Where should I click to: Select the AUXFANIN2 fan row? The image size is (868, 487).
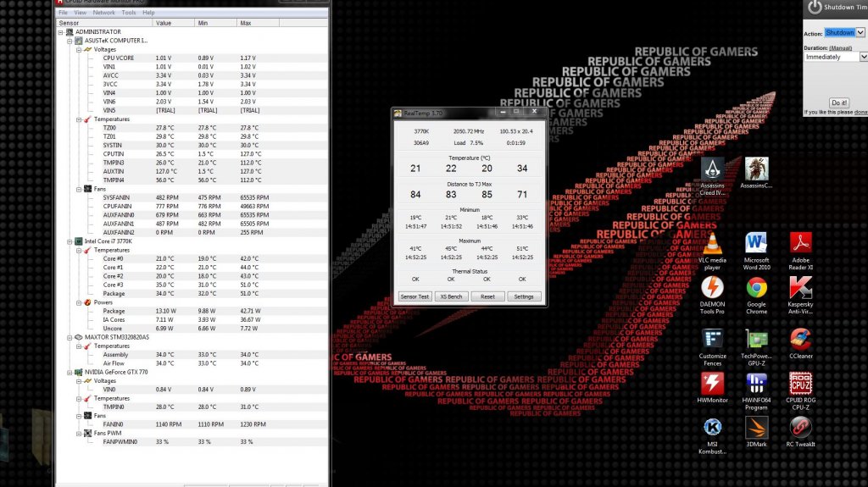[x=192, y=233]
